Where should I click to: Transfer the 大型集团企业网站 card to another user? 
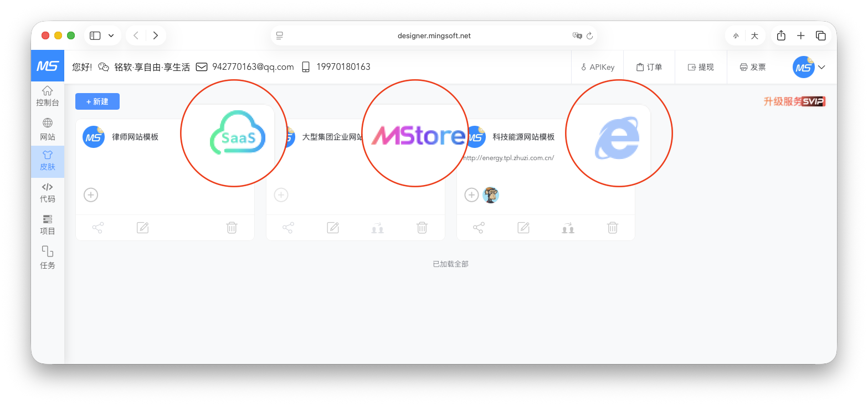tap(377, 228)
